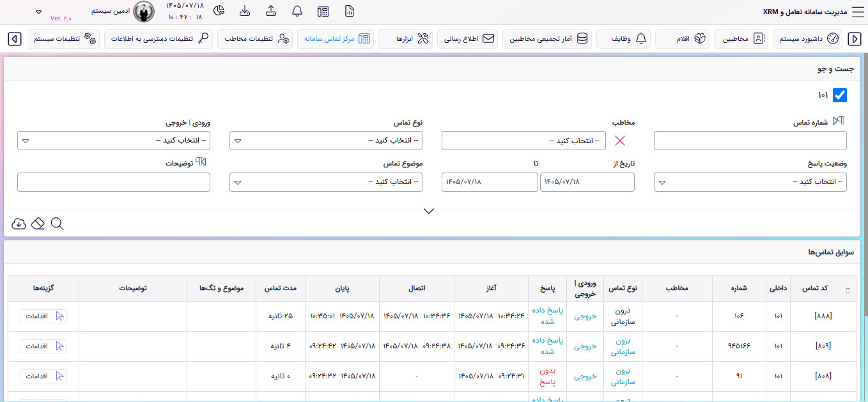
Task: Click the شماره column header
Action: pyautogui.click(x=740, y=289)
